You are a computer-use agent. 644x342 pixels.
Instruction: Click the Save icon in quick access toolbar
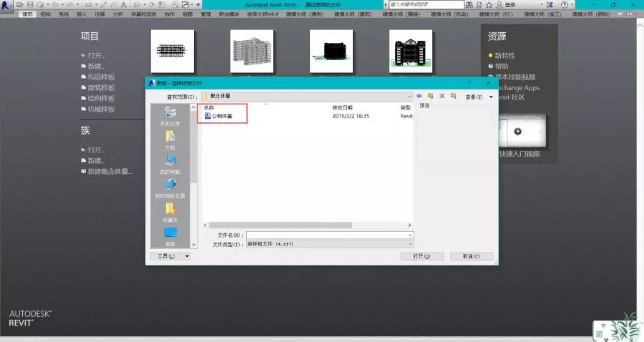[x=30, y=4]
